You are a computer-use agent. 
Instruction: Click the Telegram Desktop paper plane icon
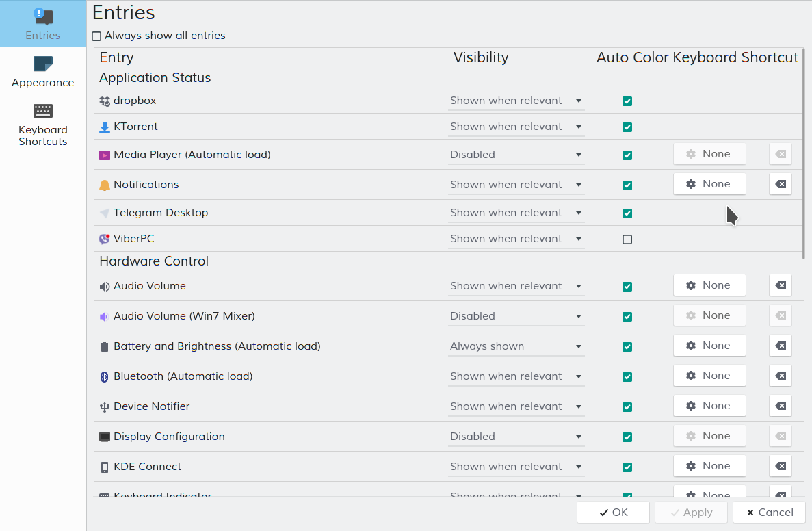105,213
